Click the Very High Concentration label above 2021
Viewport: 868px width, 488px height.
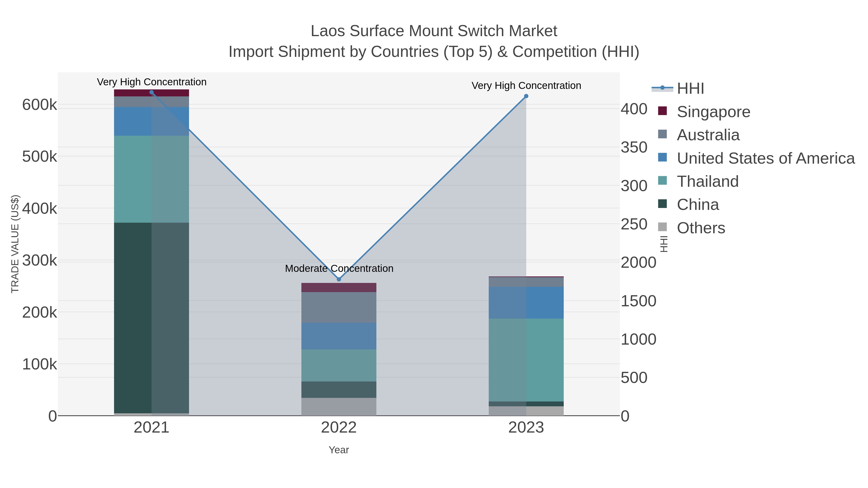click(x=152, y=82)
